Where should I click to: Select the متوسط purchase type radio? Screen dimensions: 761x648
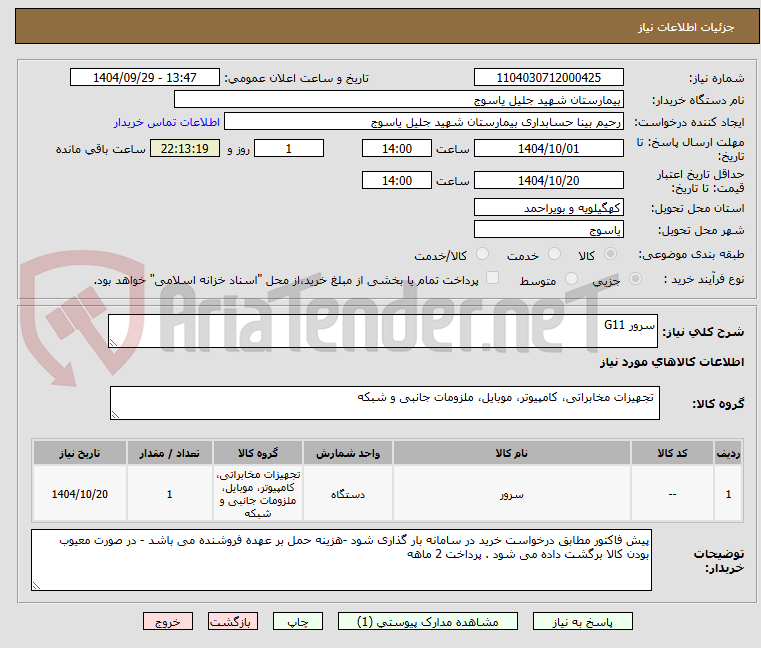572,279
